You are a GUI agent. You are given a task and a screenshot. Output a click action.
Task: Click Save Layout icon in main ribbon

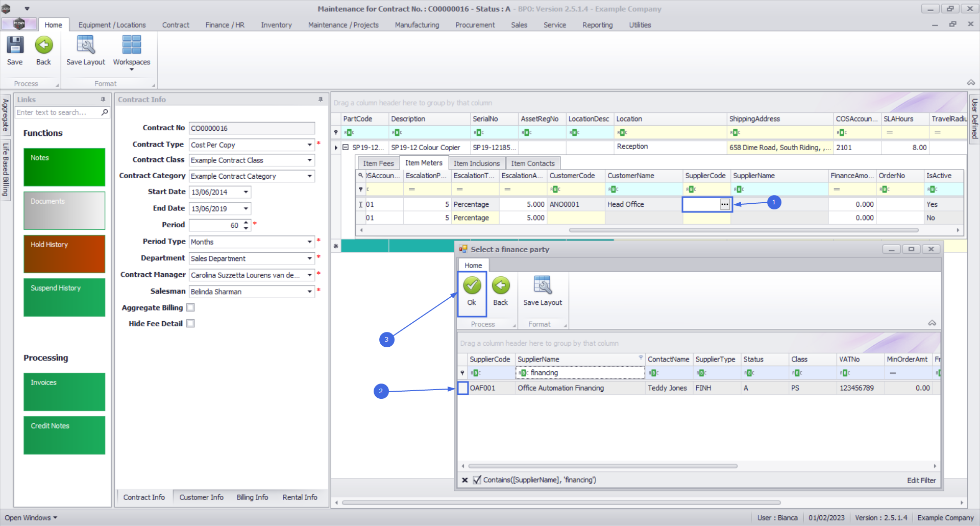[85, 45]
